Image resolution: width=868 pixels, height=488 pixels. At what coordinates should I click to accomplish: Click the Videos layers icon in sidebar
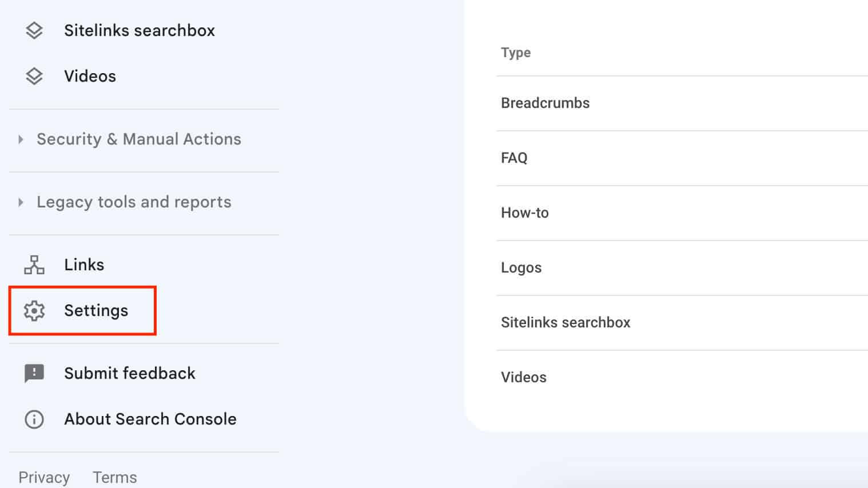pyautogui.click(x=34, y=76)
